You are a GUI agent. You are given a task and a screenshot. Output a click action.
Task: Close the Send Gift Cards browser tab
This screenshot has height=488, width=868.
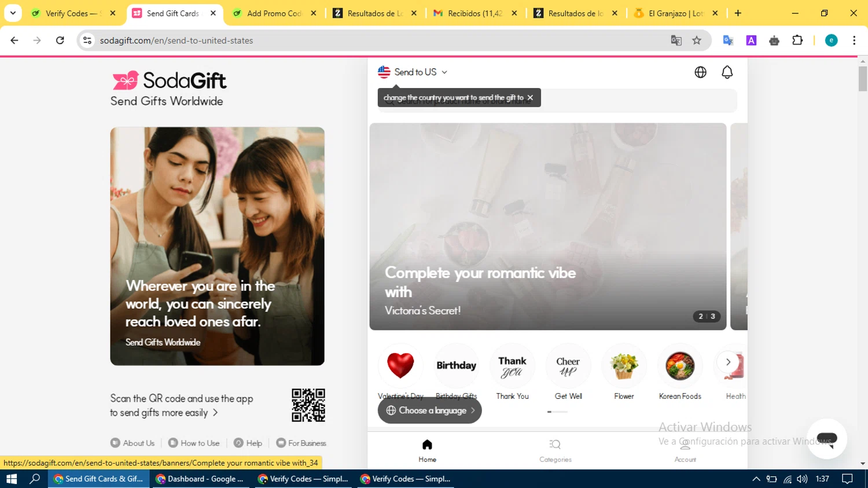coord(213,13)
